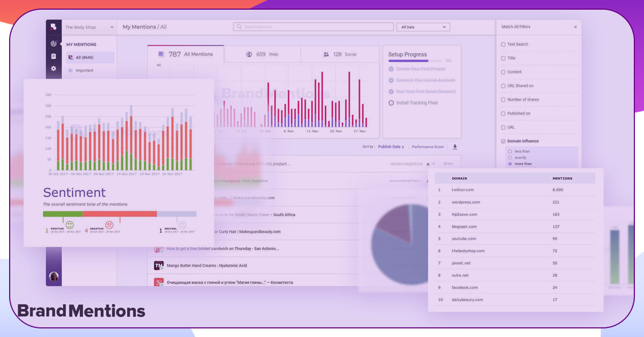The image size is (644, 337).
Task: Click the source icon for the Russian Косметиста mention
Action: 158,282
